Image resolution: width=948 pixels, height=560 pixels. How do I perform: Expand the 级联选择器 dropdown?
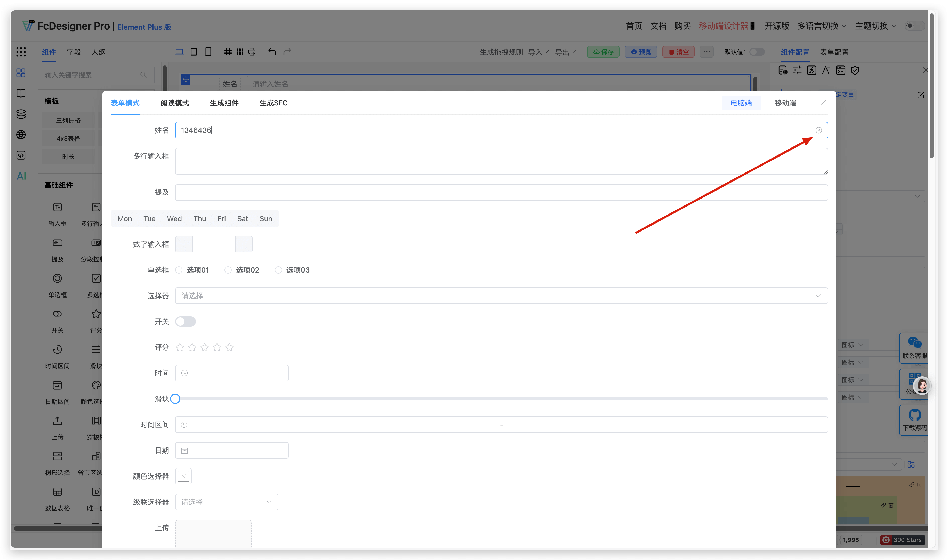[x=227, y=502]
